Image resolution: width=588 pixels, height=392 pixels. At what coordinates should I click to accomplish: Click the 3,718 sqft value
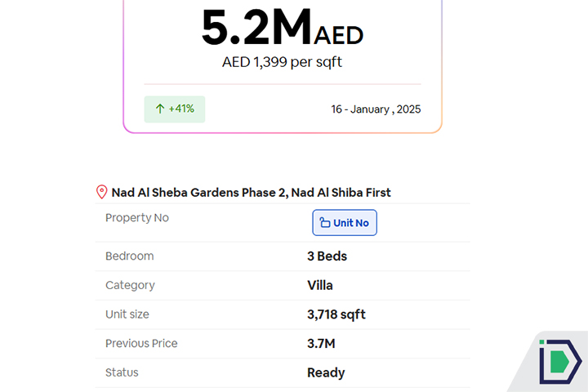pyautogui.click(x=336, y=314)
